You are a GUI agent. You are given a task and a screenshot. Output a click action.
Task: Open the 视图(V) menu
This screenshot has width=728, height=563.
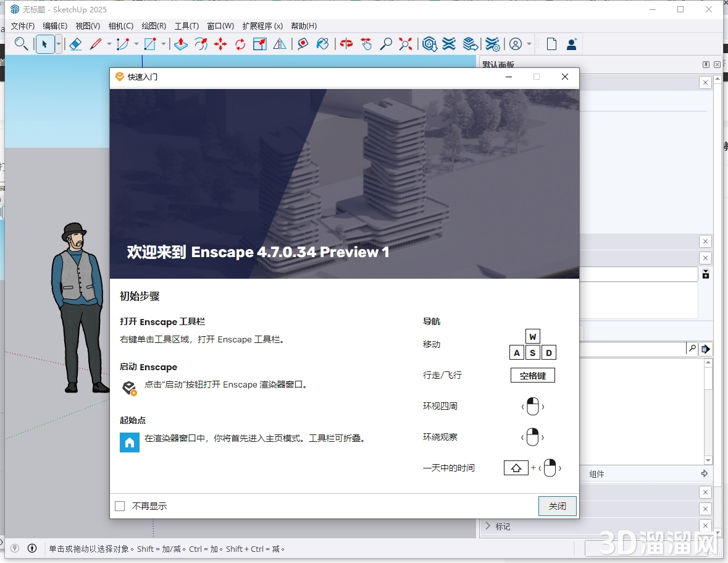88,26
